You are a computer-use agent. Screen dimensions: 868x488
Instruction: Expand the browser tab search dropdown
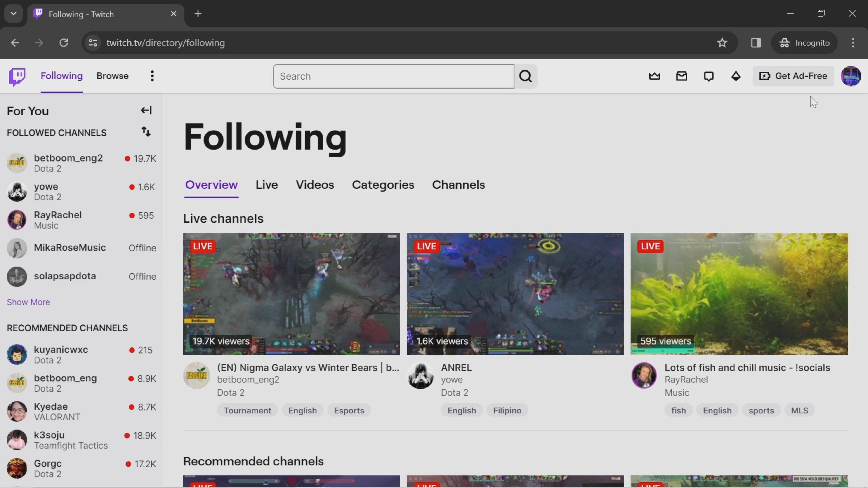coord(14,14)
